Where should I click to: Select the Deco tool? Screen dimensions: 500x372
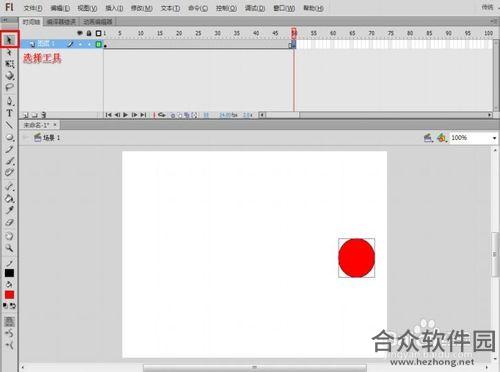click(x=9, y=173)
